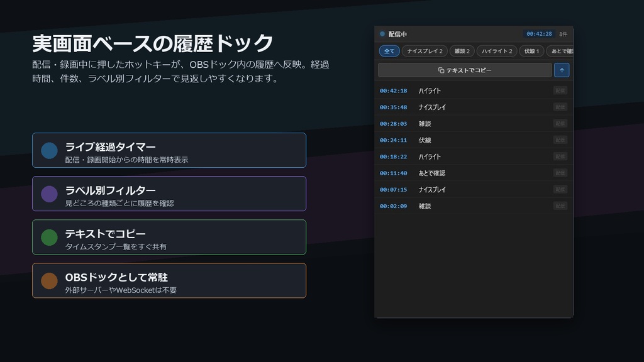Click ナイスプレイ label in 00:35:48 row
Viewport: 644px width, 362px height.
point(432,107)
